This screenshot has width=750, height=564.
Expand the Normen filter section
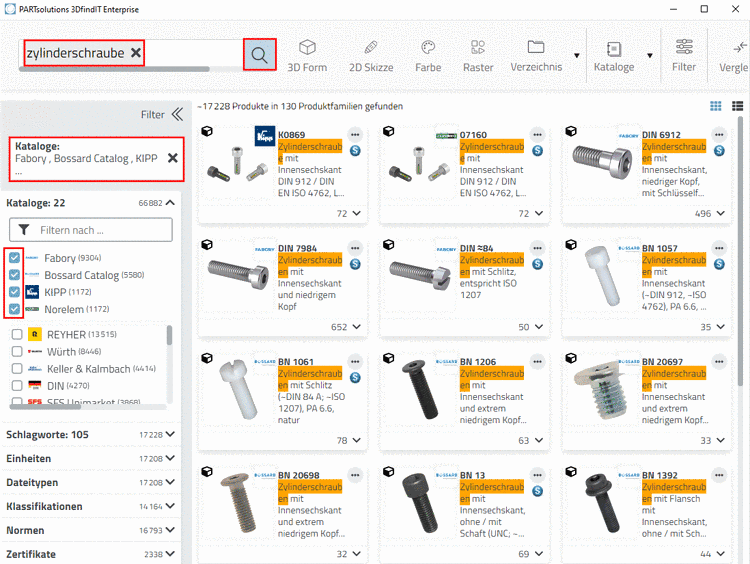[170, 530]
